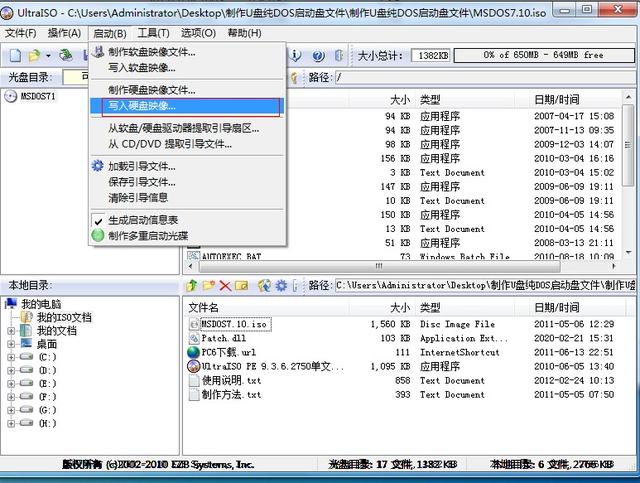Click the 使用说明.txt document icon
The height and width of the screenshot is (483, 640).
194,381
